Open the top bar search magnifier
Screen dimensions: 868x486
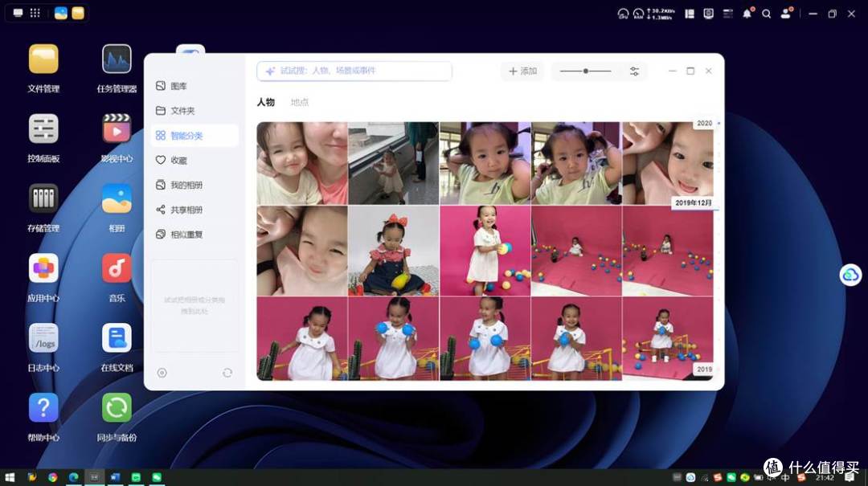click(766, 14)
